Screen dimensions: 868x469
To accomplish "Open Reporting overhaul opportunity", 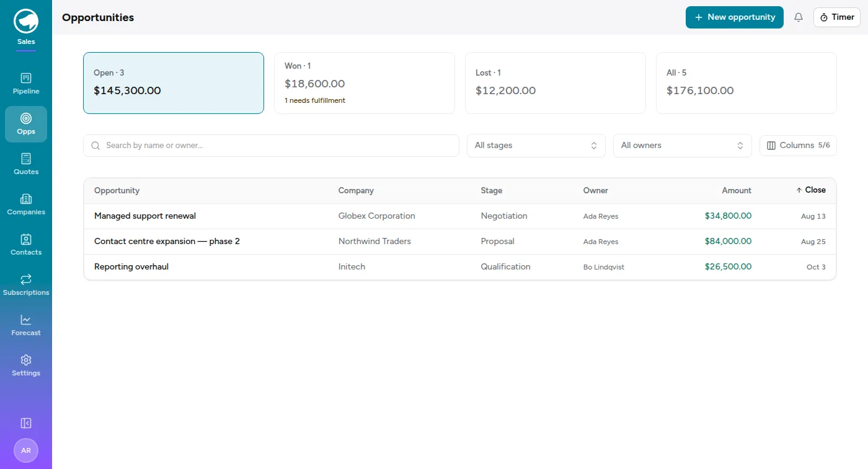I will [x=131, y=267].
